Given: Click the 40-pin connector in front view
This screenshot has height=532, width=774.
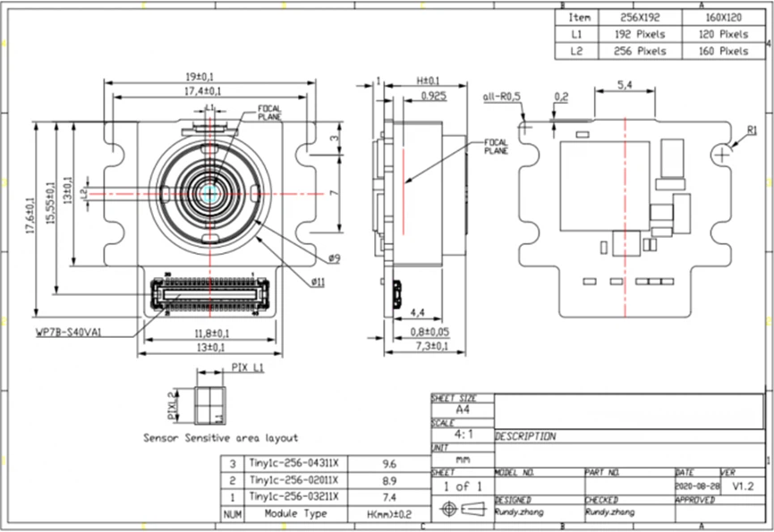Looking at the screenshot, I should pyautogui.click(x=211, y=294).
